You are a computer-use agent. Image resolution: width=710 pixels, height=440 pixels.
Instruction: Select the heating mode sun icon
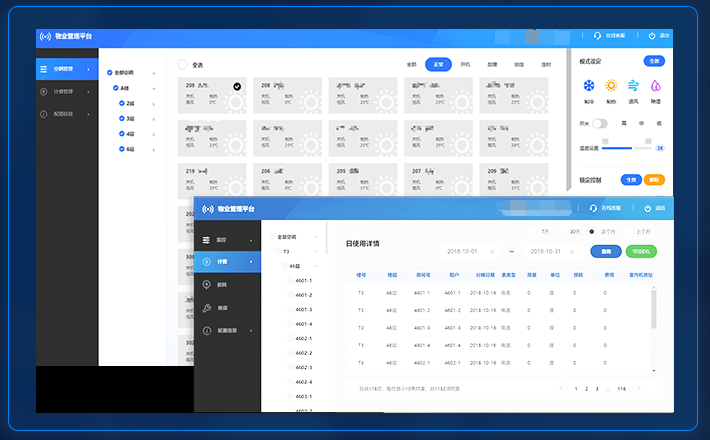click(x=611, y=87)
